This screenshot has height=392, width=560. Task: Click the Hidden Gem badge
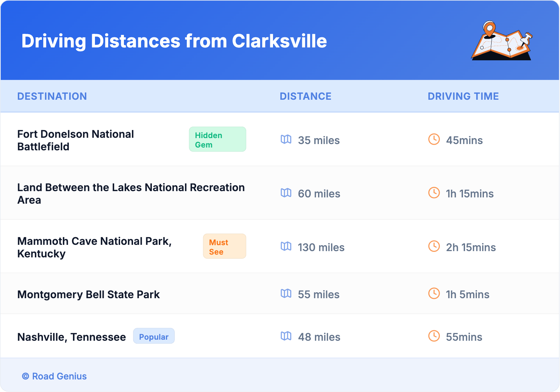[217, 140]
